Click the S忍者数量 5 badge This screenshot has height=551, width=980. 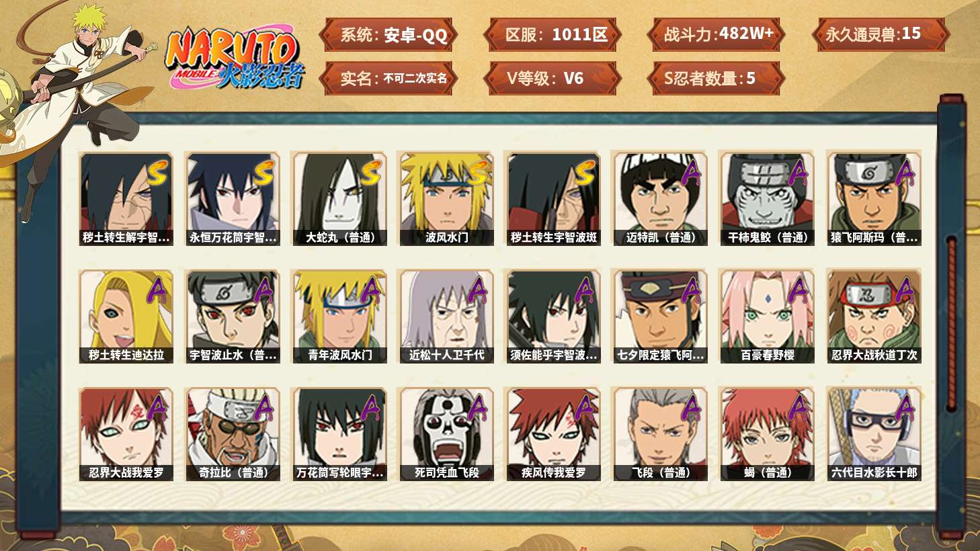point(717,78)
